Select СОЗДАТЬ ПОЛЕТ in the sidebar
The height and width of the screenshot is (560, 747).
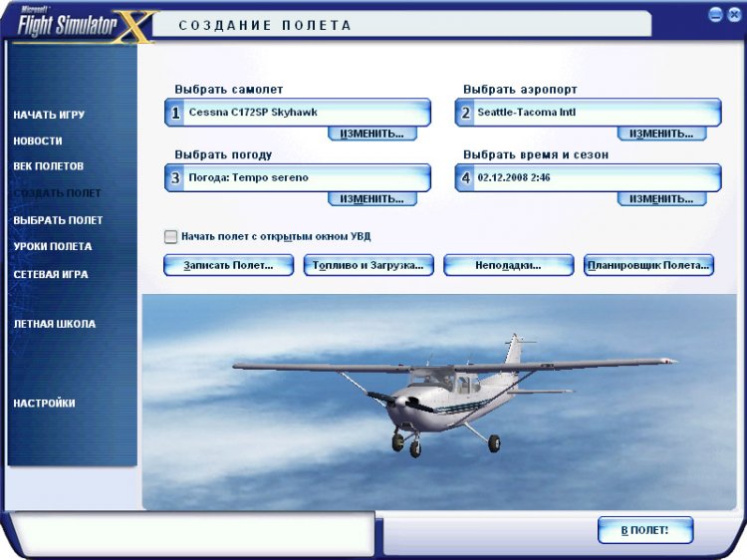coord(57,193)
